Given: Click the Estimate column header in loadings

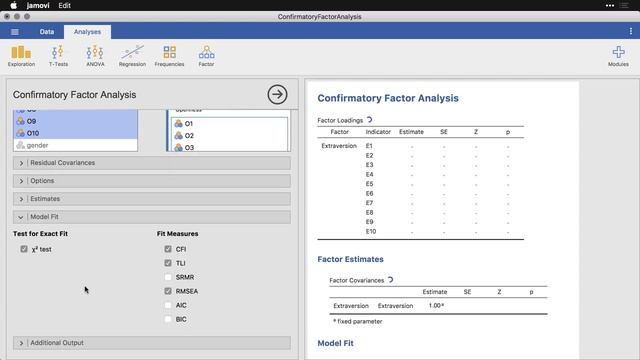Looking at the screenshot, I should coord(411,132).
